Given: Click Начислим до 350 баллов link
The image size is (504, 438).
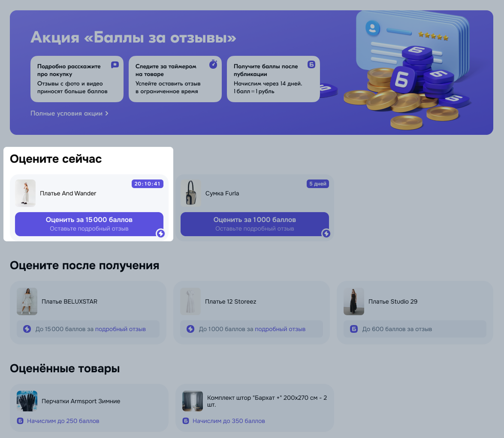Looking at the screenshot, I should (x=229, y=421).
